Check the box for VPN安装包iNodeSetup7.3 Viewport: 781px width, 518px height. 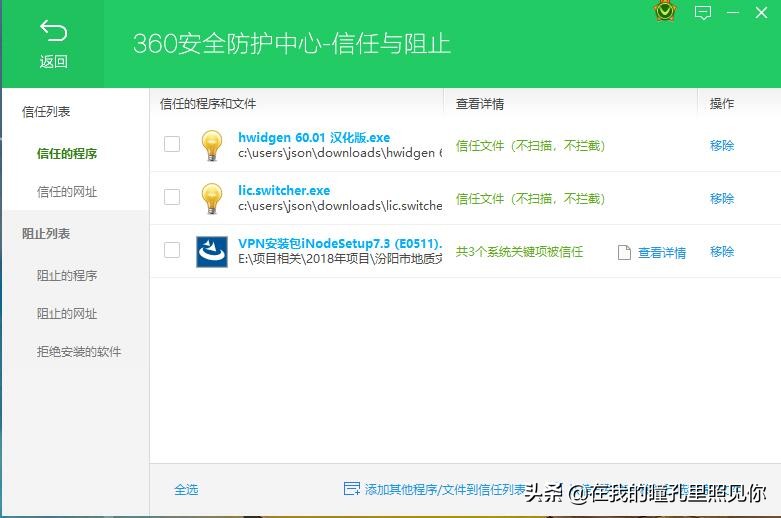pyautogui.click(x=172, y=250)
